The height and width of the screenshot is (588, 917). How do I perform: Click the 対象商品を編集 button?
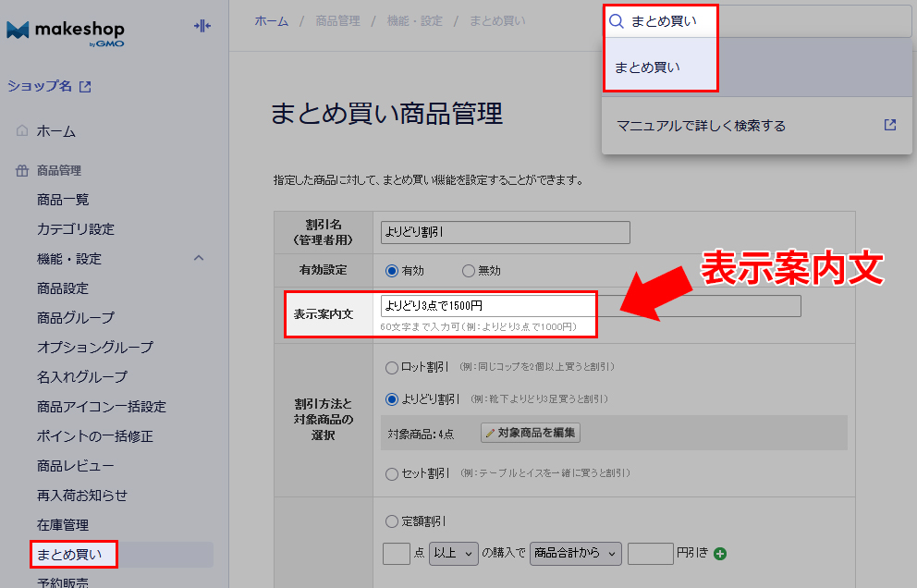531,433
